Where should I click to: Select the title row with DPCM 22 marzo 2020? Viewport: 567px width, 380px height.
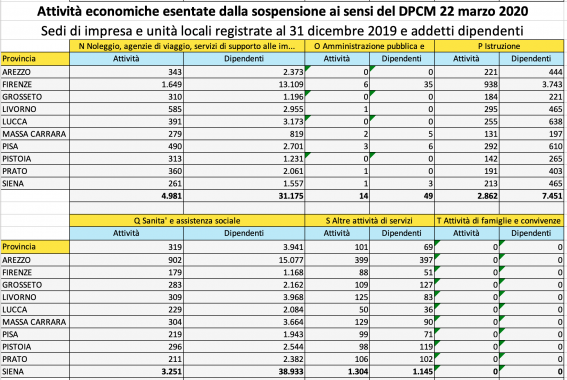[x=282, y=12]
